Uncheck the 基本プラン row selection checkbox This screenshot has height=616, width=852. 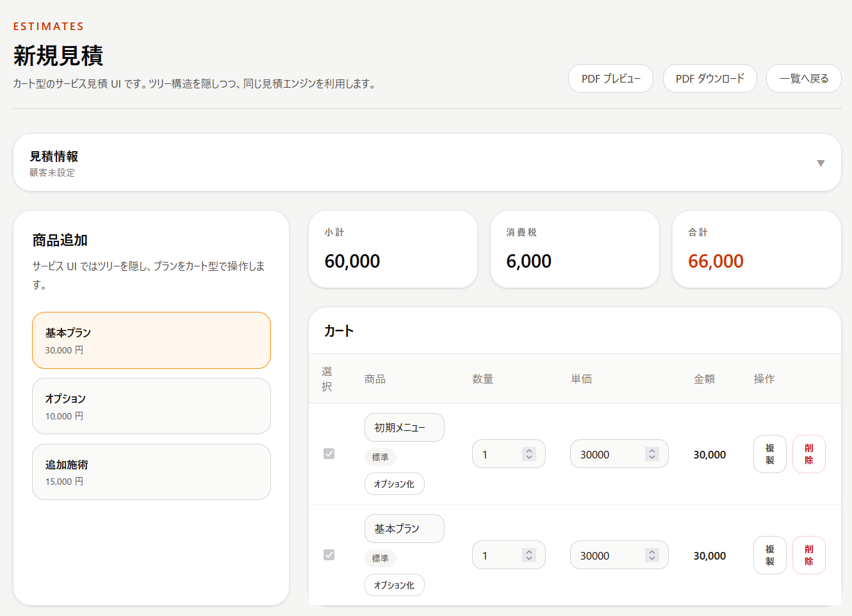pos(329,555)
